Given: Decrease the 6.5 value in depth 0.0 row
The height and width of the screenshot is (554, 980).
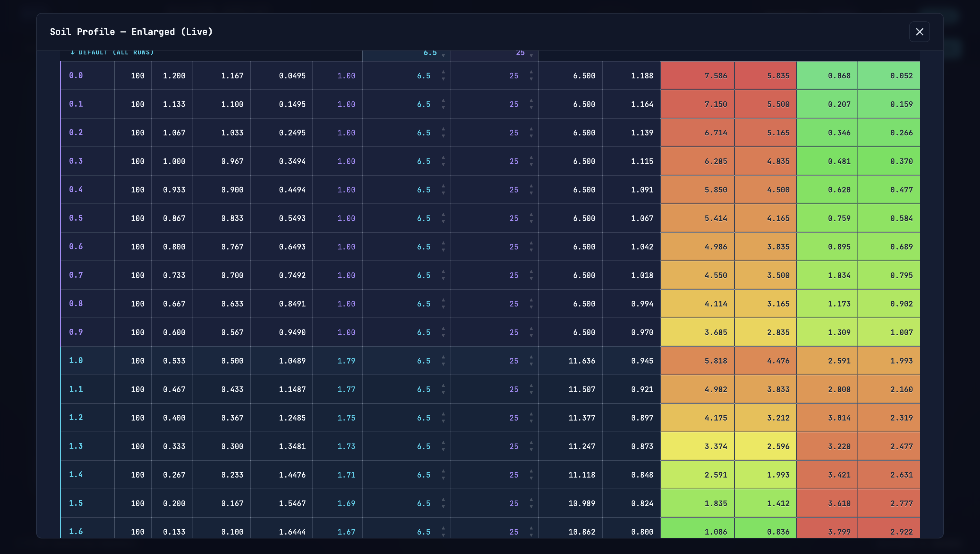Looking at the screenshot, I should pos(443,79).
